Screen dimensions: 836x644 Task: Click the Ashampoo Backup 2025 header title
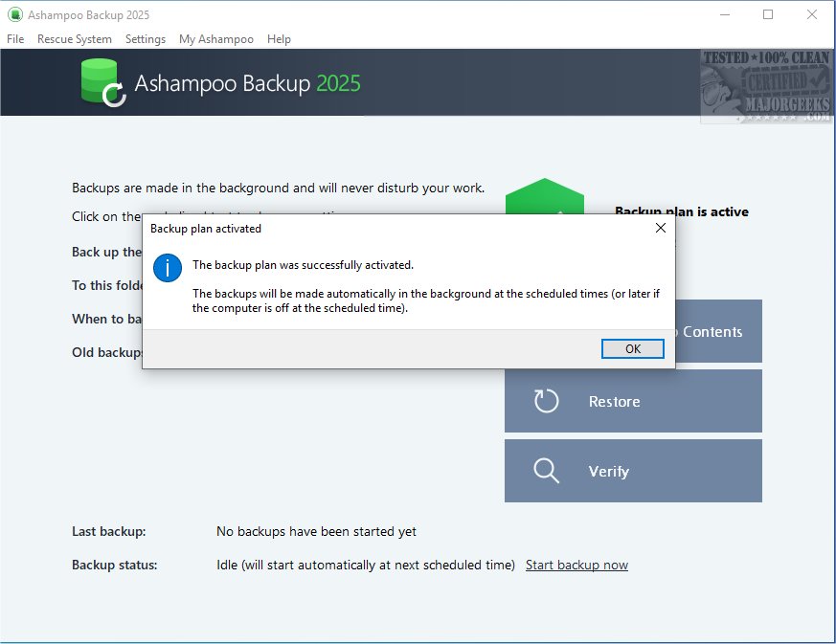(x=247, y=83)
